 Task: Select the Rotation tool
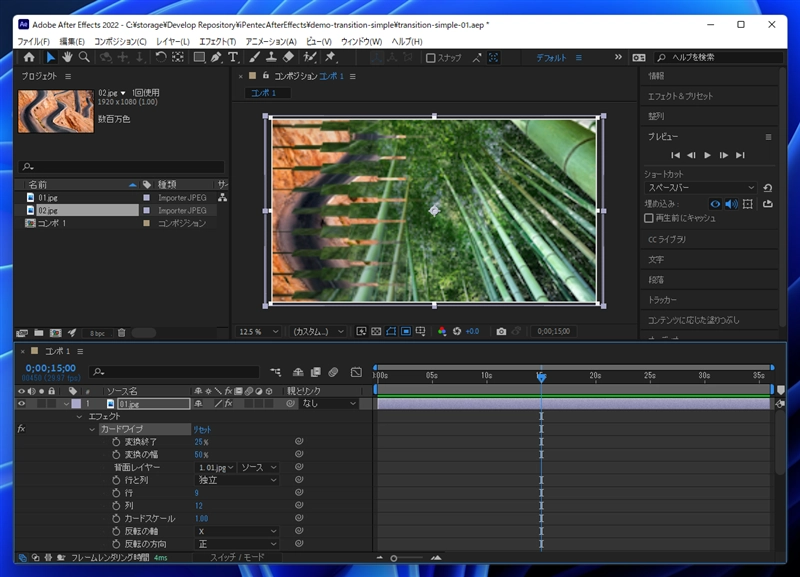(x=161, y=57)
